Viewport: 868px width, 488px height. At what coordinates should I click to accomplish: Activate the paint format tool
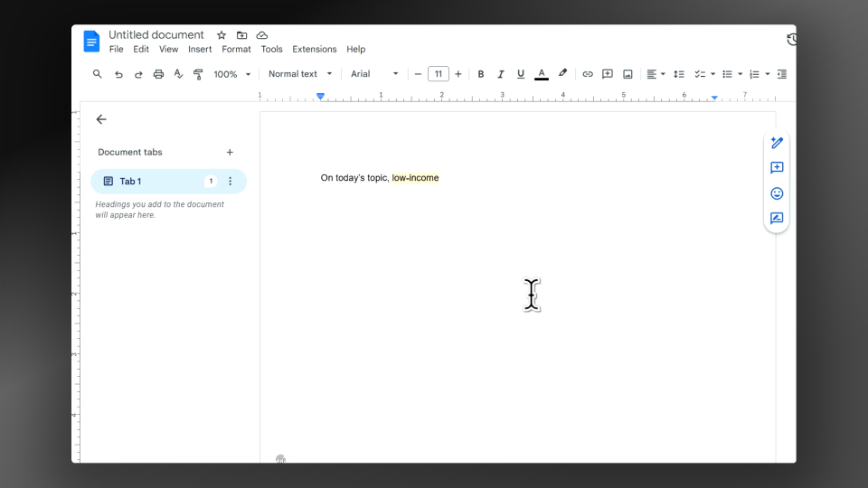(x=198, y=74)
